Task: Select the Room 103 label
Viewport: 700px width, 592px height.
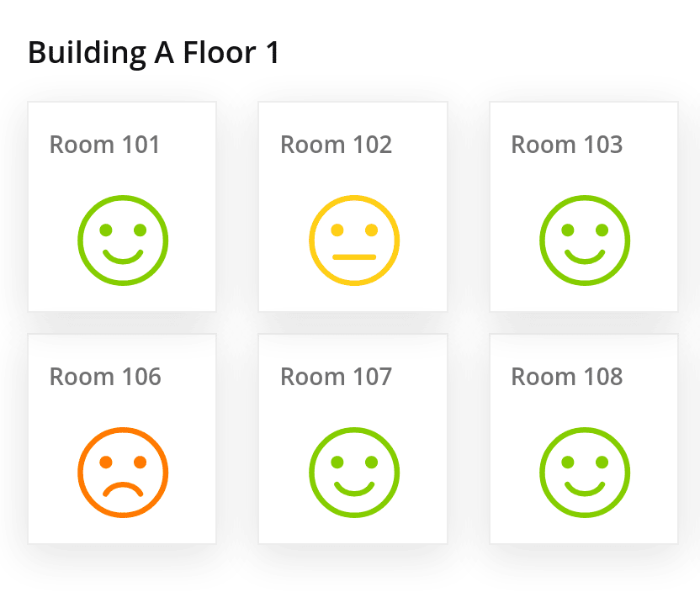Action: (x=567, y=145)
